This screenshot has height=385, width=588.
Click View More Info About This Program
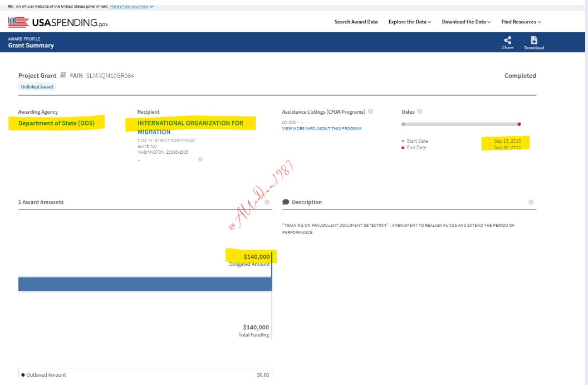[x=322, y=128]
